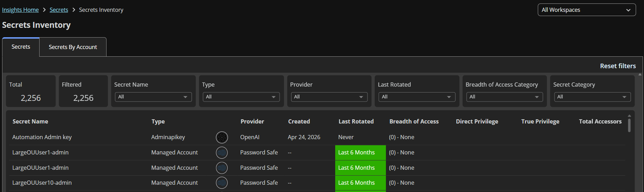Select the Automation Admin key row name
Viewport: 644px width, 192px height.
click(x=42, y=137)
